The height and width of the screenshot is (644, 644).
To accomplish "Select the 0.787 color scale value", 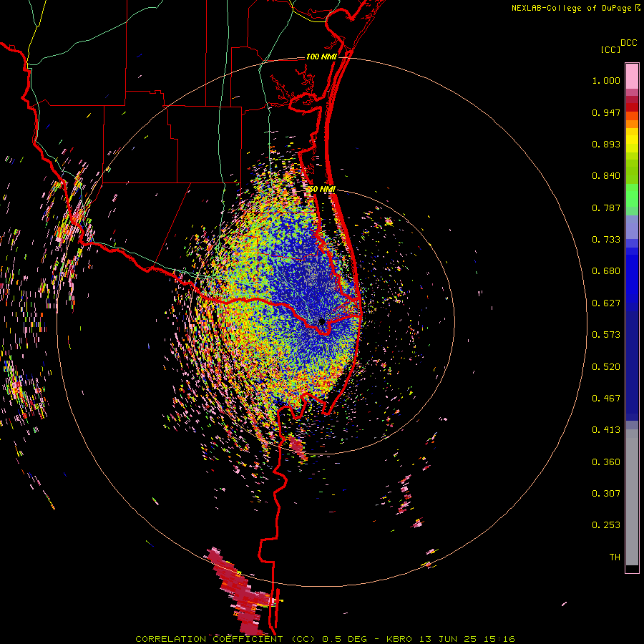I will tap(606, 208).
